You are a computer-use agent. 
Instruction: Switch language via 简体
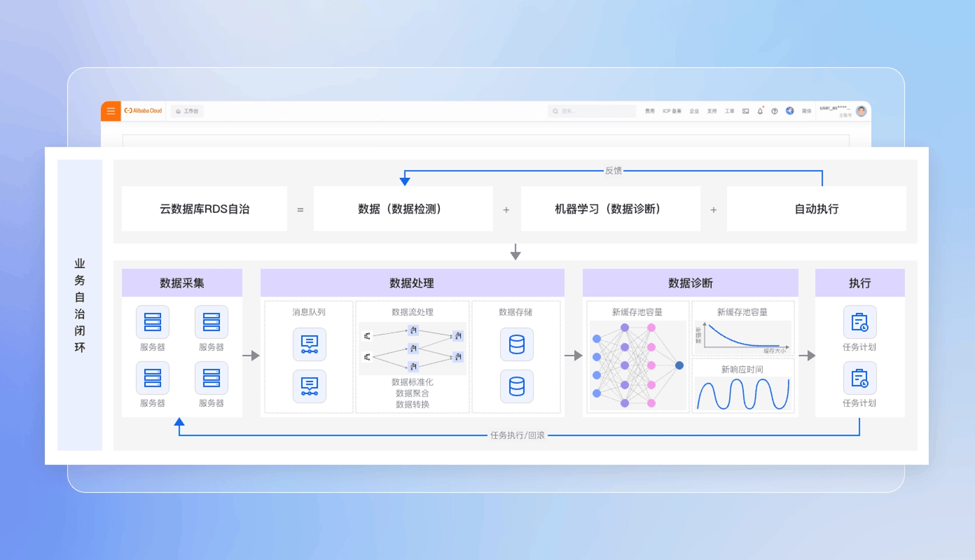pyautogui.click(x=806, y=111)
